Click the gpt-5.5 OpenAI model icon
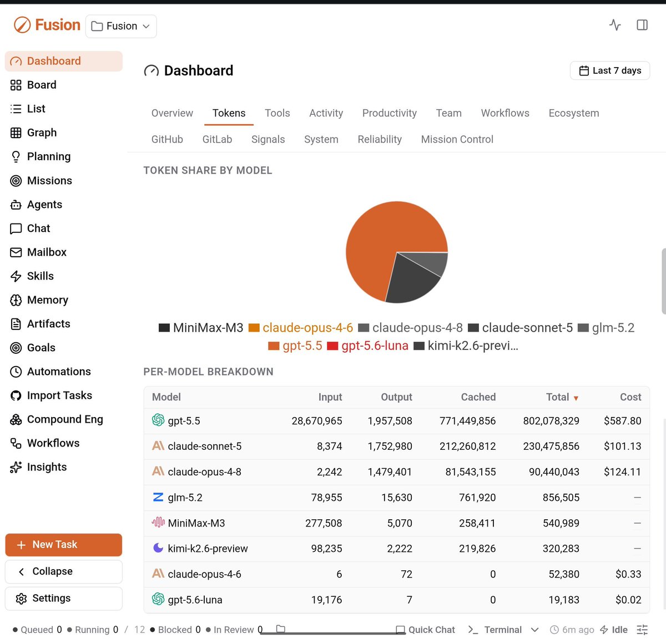The height and width of the screenshot is (644, 666). point(158,420)
